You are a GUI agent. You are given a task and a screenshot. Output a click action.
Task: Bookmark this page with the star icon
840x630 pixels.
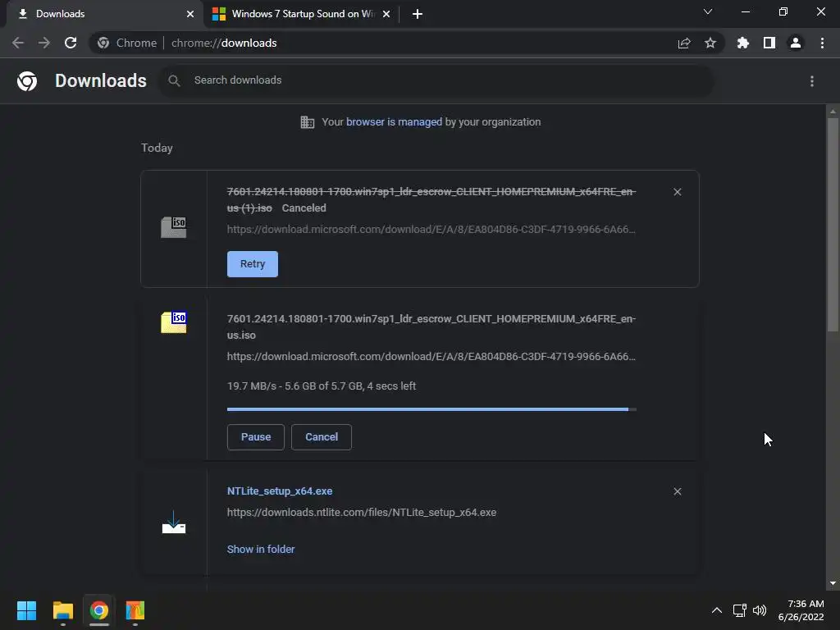pyautogui.click(x=710, y=43)
